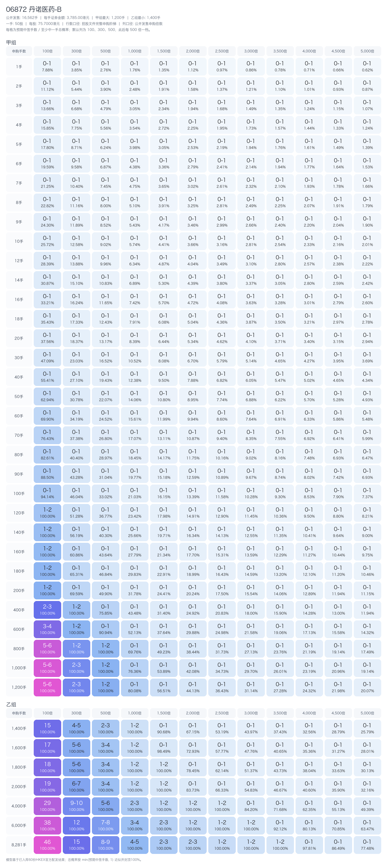Click the footnote text starting with 模型基于
Image resolution: width=387 pixels, height=868 pixels.
click(74, 860)
